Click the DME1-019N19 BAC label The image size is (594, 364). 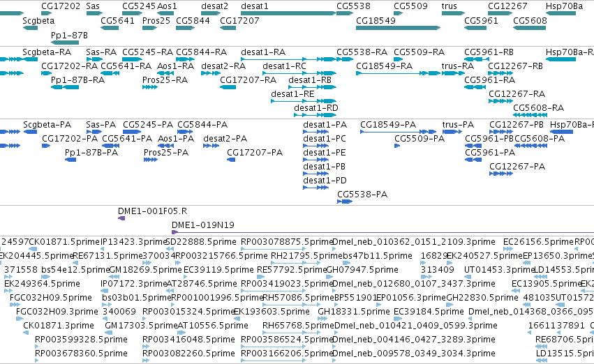coord(203,225)
